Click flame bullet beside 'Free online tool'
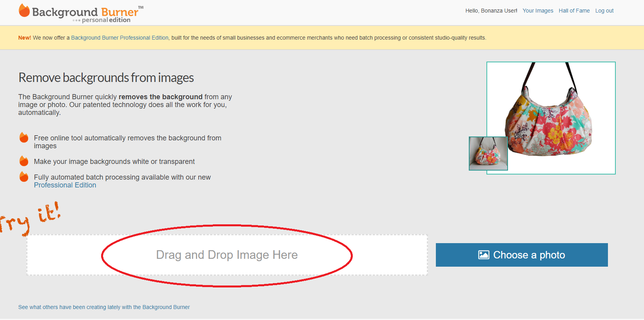Screen dimensions: 644x320 pos(24,138)
